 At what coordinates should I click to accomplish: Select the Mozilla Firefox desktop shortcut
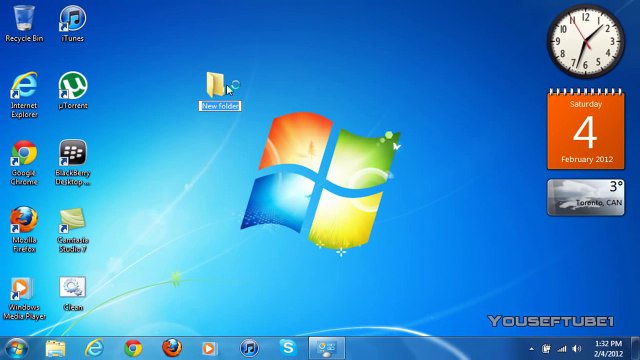click(24, 229)
